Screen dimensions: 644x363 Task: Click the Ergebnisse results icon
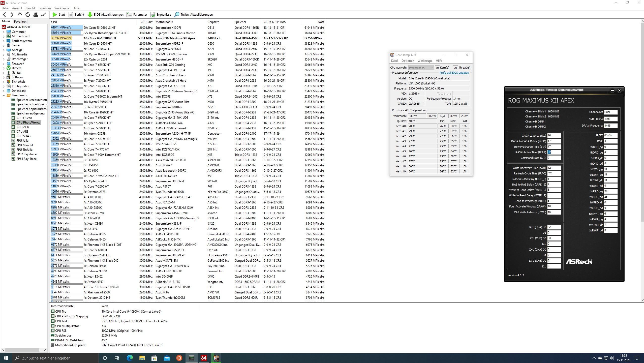[153, 15]
